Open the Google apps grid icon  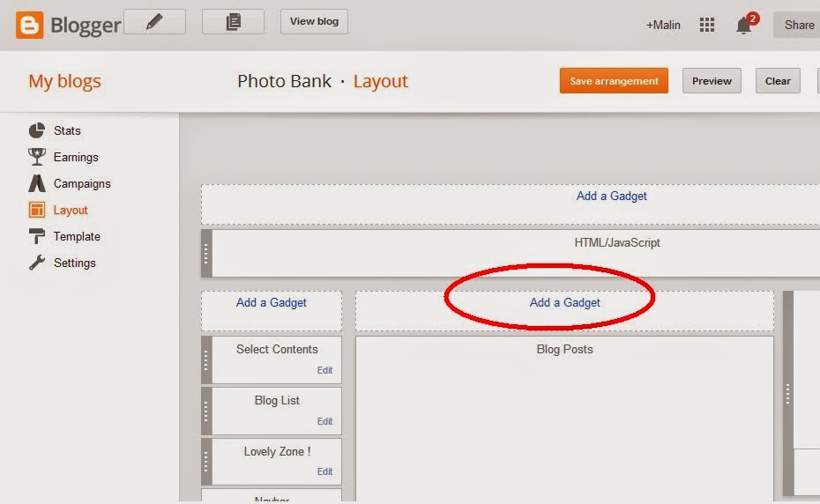(707, 25)
